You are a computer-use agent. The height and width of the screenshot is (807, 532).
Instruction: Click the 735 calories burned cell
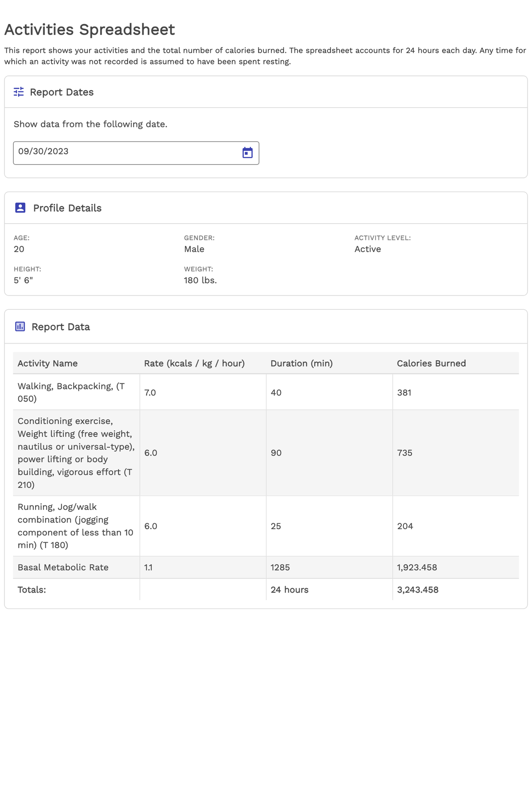click(404, 453)
